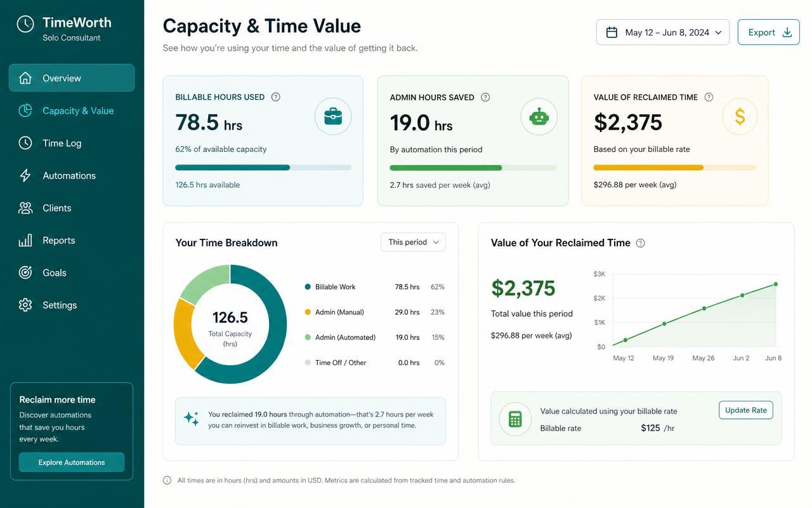Click the 78.5 hrs headline value
Image resolution: width=812 pixels, height=508 pixels.
click(209, 122)
